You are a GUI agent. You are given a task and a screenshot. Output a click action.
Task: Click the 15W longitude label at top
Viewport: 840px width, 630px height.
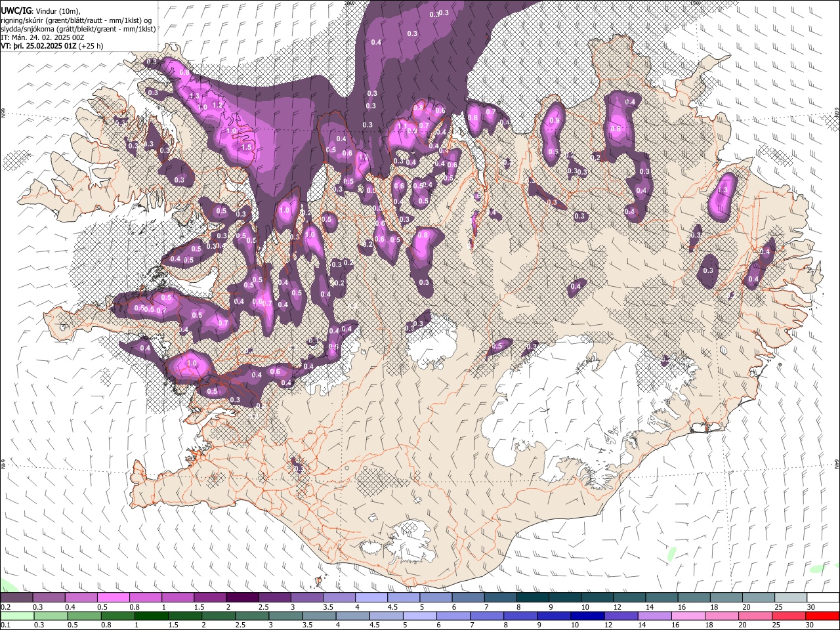click(696, 3)
